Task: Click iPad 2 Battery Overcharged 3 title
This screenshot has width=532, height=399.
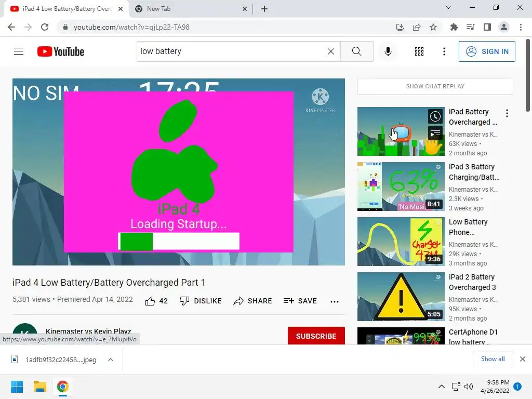Action: click(x=472, y=282)
